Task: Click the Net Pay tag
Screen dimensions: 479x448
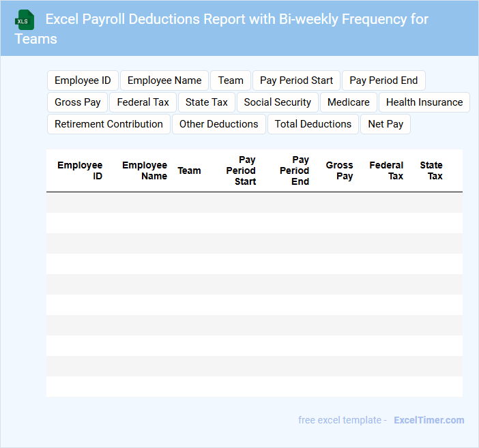Action: coord(386,124)
